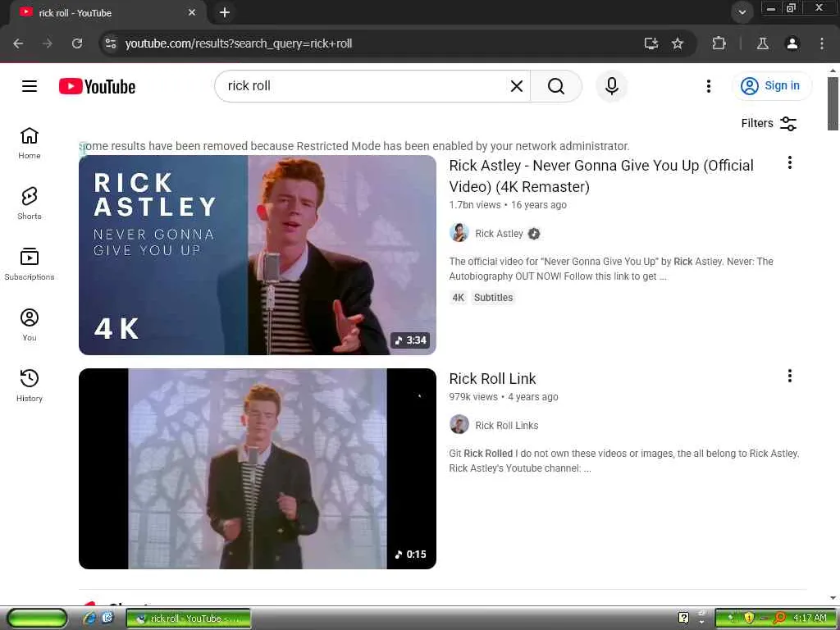
Task: Click the Never Gonna Give You Up thumbnail
Action: pyautogui.click(x=258, y=255)
